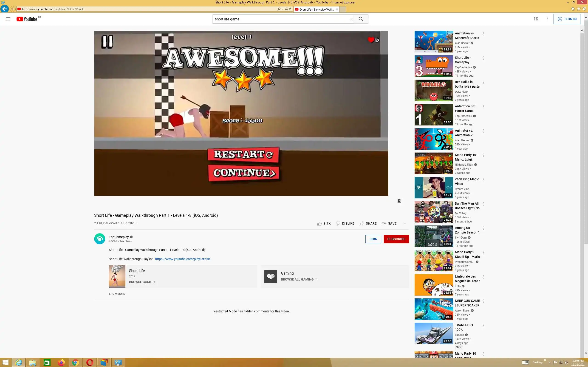The height and width of the screenshot is (367, 588).
Task: Open the more actions ellipsis under video
Action: (x=404, y=224)
